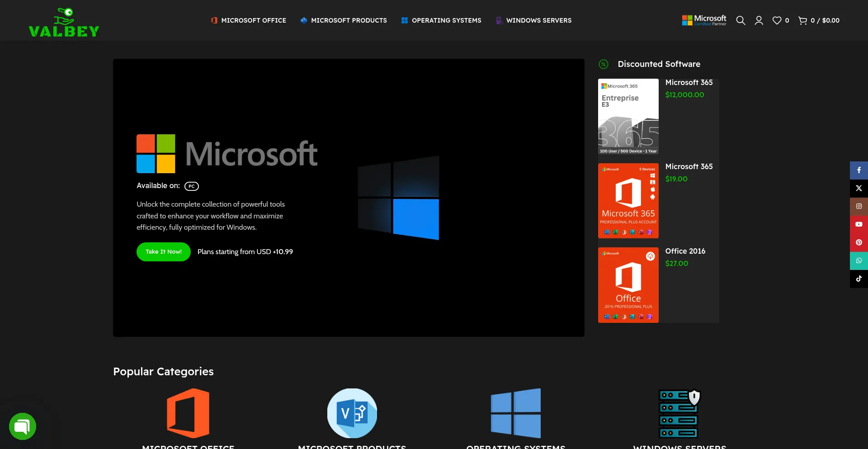Click the 'Unlock the complete collection' description
This screenshot has width=868, height=449.
(x=211, y=216)
